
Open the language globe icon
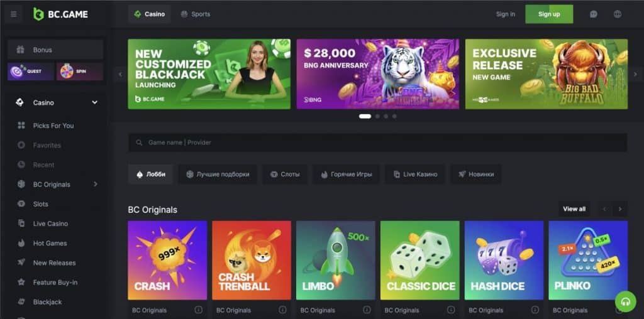(x=618, y=14)
